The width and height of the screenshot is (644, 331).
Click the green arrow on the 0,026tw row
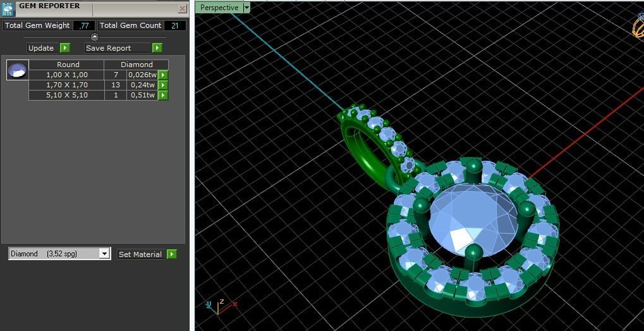click(x=164, y=75)
